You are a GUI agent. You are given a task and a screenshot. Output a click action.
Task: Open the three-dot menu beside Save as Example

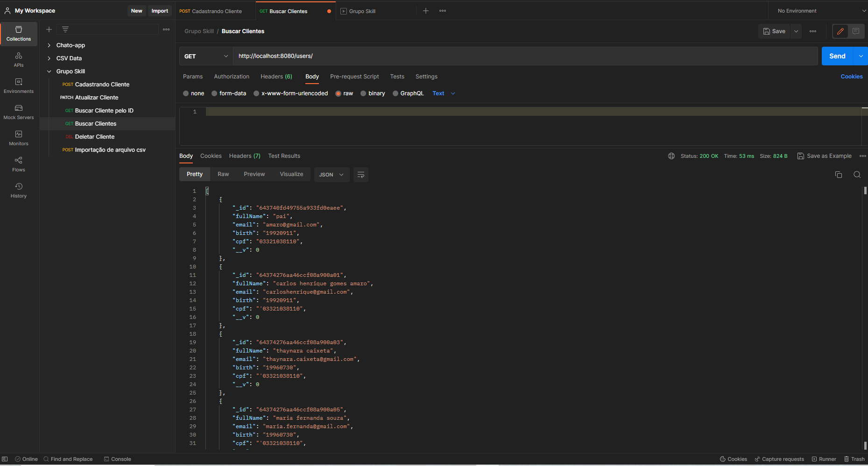(863, 156)
